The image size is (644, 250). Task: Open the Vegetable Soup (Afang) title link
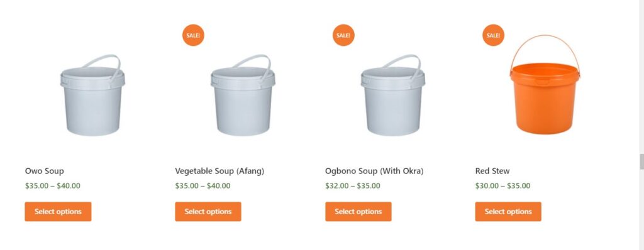219,171
